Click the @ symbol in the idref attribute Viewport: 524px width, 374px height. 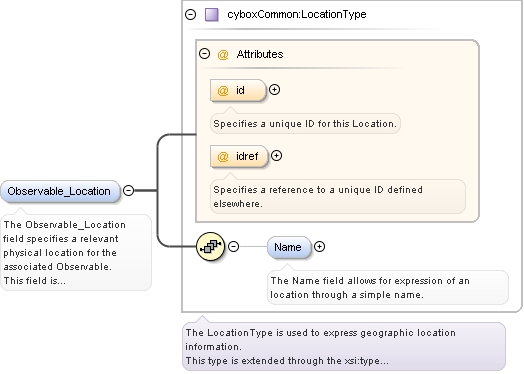(223, 156)
